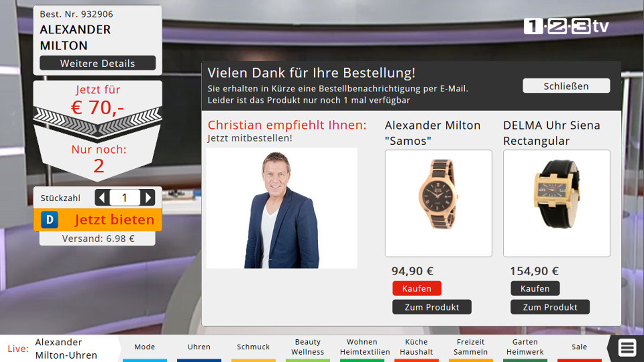Open the Sale category
Image resolution: width=644 pixels, height=362 pixels.
point(579,348)
